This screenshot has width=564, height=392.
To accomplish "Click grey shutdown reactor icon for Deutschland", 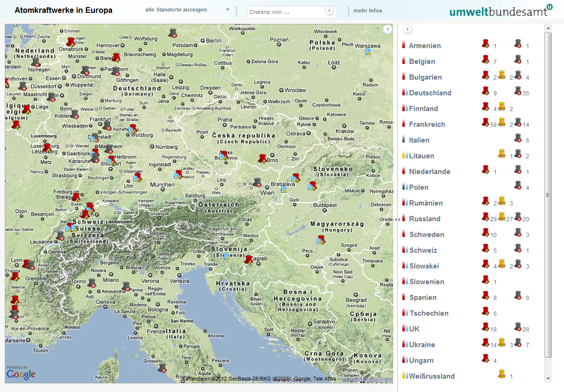I will 518,91.
